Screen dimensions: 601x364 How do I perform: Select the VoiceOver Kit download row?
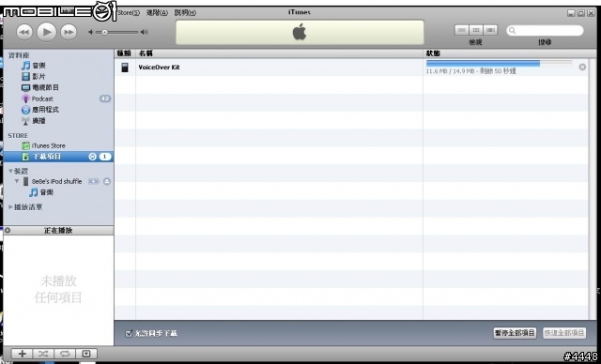(351, 68)
